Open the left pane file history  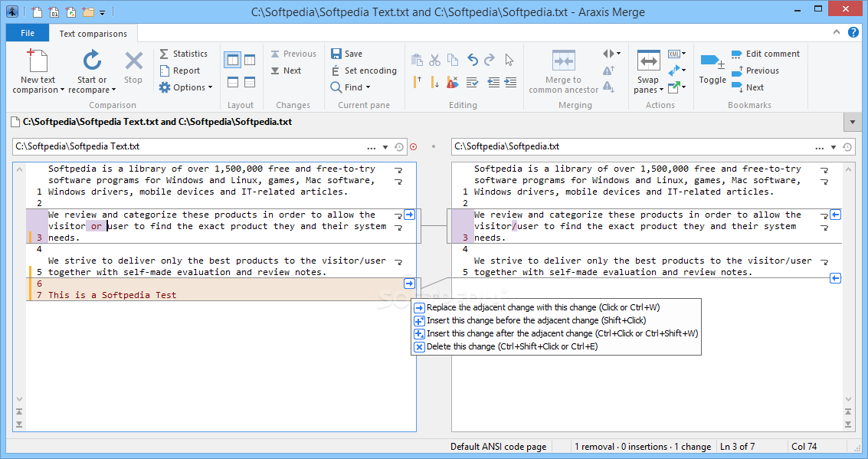399,147
